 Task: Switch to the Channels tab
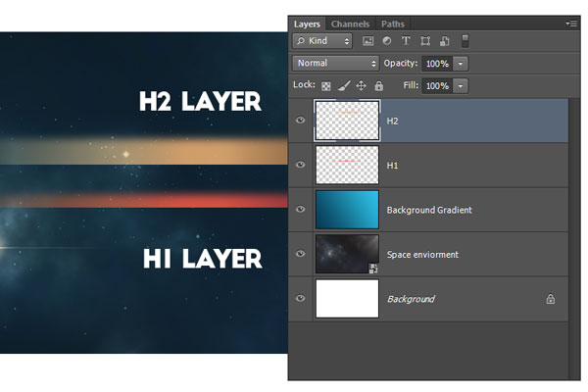[350, 24]
